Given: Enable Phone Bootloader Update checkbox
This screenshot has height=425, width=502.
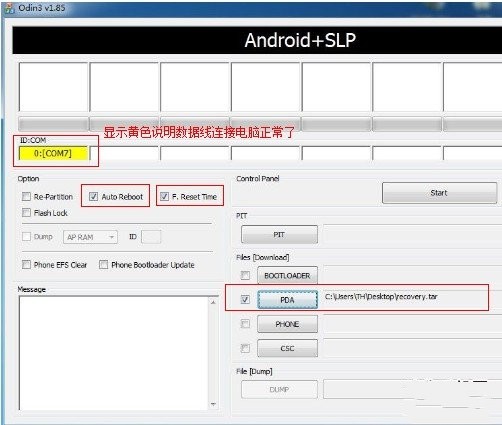Looking at the screenshot, I should [104, 265].
